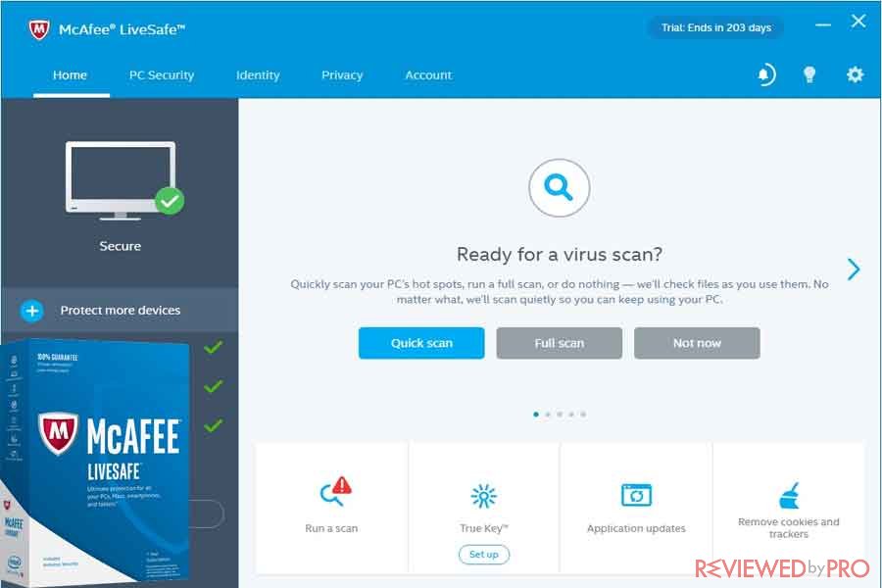Open the Identity tab
The height and width of the screenshot is (588, 882).
258,75
